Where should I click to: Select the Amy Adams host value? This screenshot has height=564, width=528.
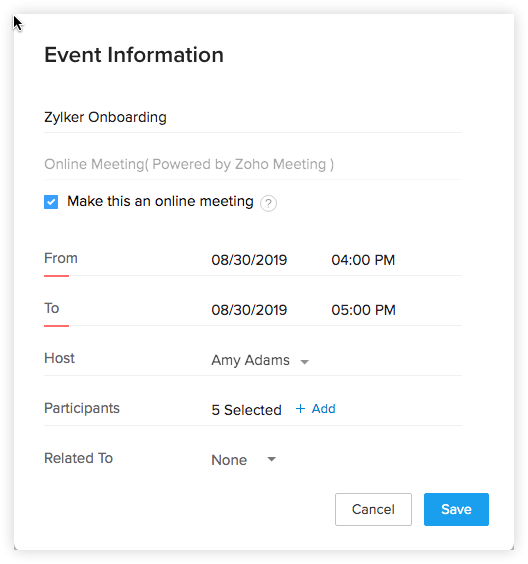(250, 360)
